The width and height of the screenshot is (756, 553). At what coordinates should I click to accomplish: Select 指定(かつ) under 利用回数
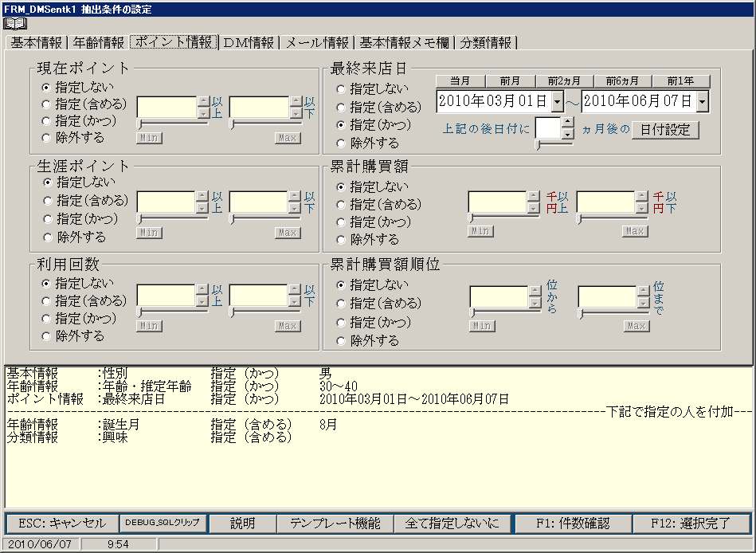coord(47,319)
